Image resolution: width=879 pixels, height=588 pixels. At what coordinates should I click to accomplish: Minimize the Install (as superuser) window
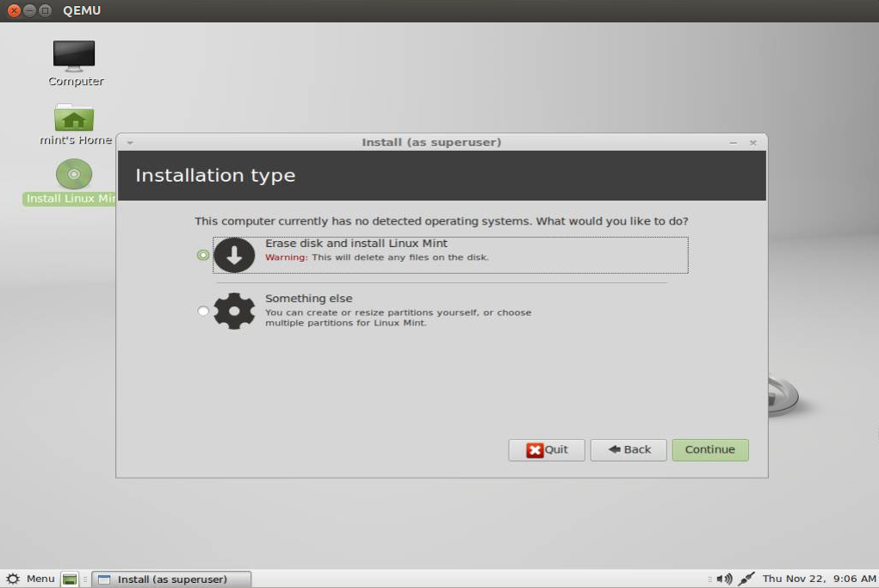pos(734,143)
